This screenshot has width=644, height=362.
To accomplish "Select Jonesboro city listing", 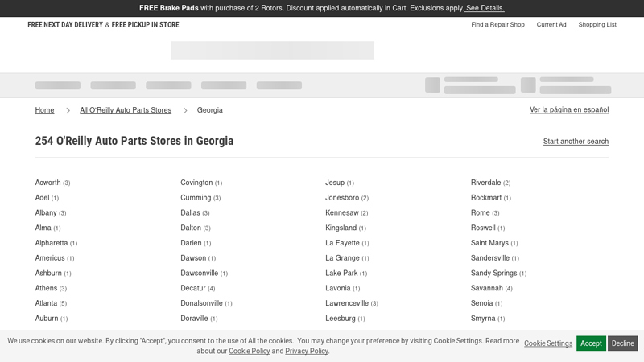I will point(347,198).
